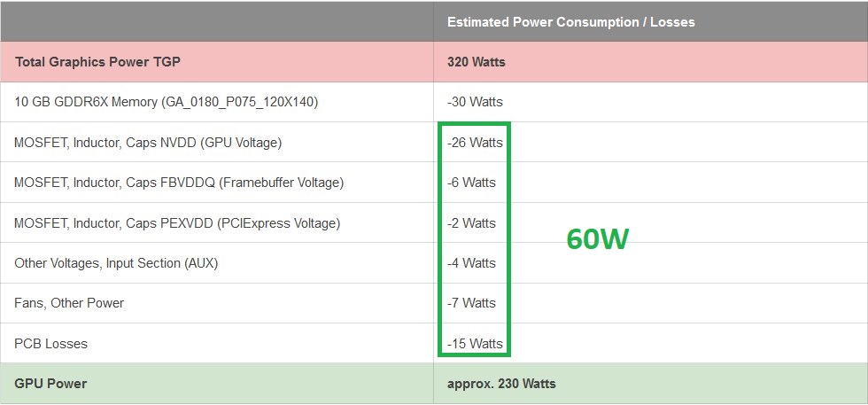Select the PEXVDD PCIExpress Voltage row label
The image size is (868, 405).
click(x=177, y=223)
